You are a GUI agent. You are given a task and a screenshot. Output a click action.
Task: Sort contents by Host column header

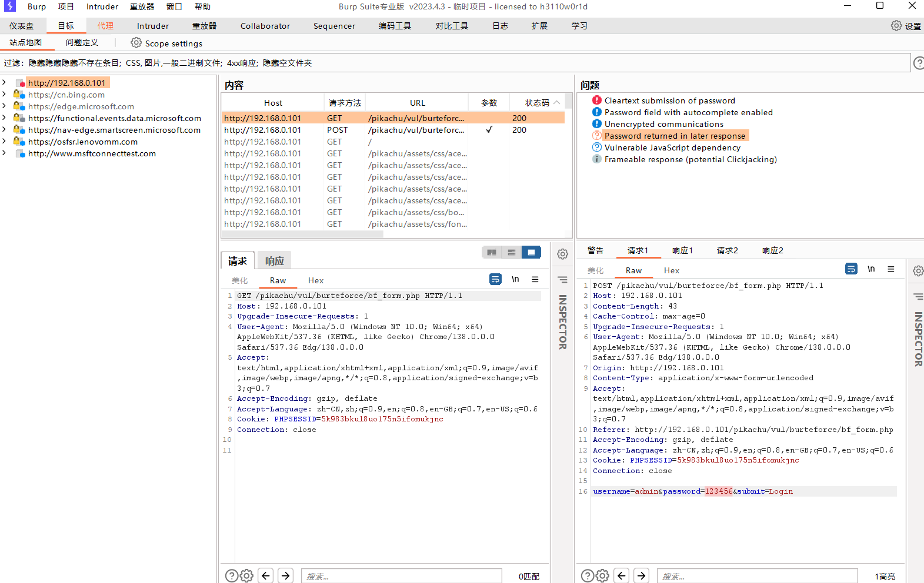[x=273, y=103]
